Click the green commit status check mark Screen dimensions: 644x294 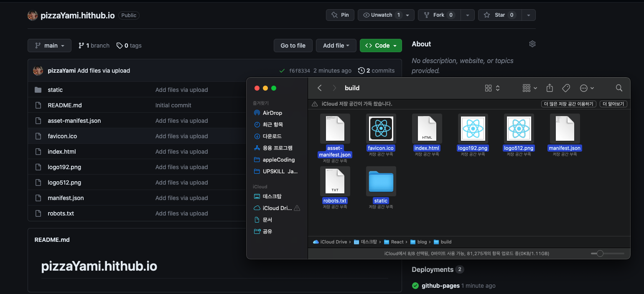click(282, 71)
